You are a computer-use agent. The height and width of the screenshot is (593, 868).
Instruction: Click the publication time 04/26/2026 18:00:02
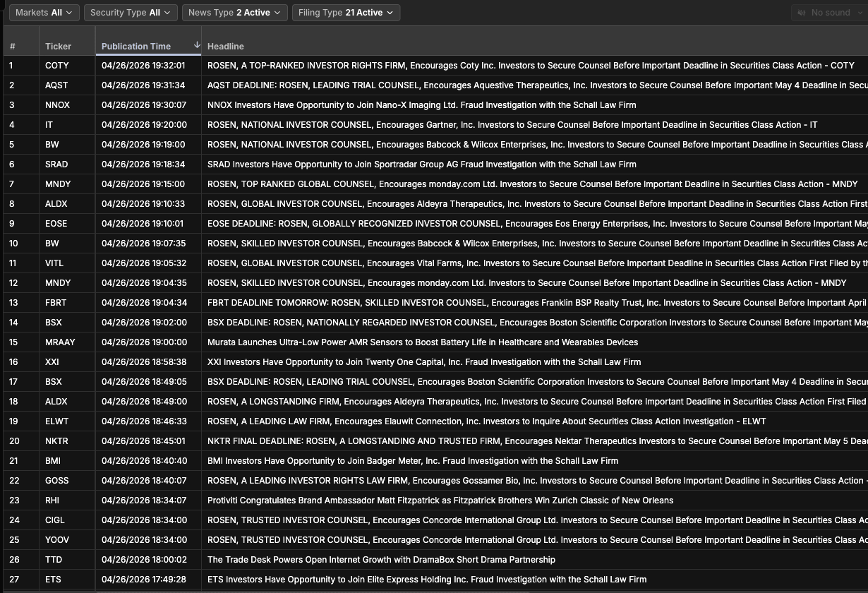tap(144, 560)
